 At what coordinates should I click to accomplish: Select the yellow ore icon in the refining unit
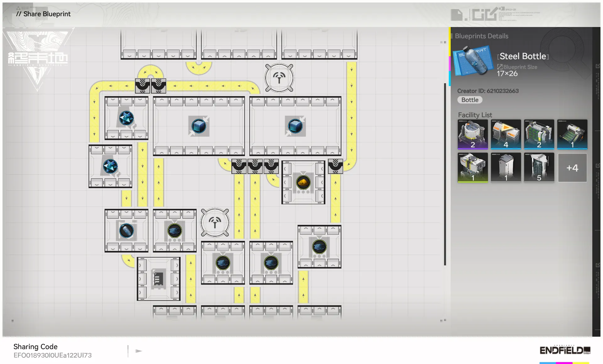303,182
